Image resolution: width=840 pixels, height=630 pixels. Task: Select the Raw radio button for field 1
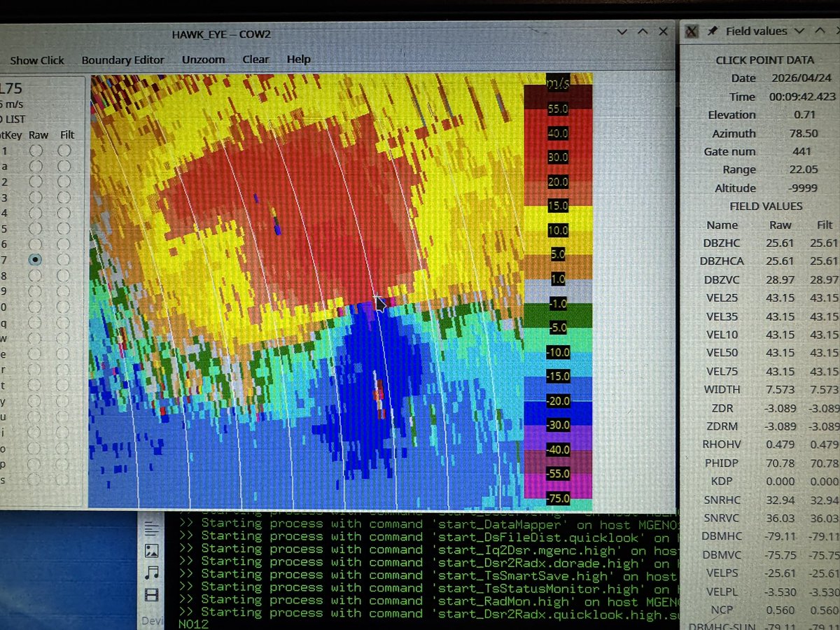point(35,150)
